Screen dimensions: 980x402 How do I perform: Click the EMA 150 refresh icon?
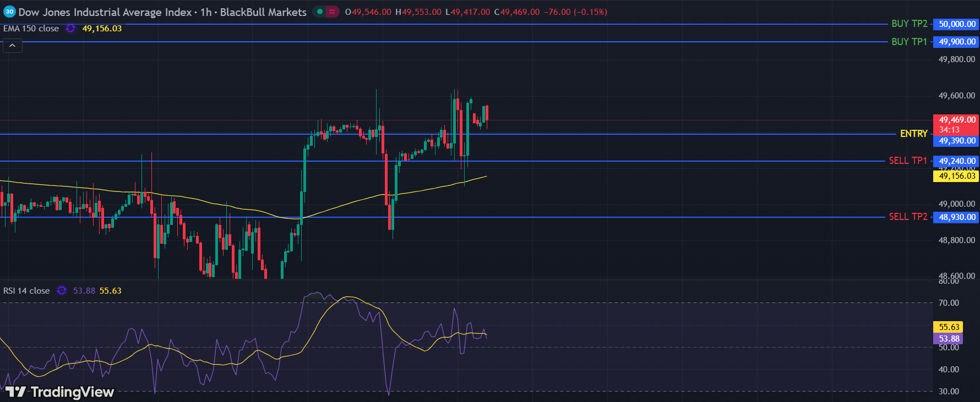pyautogui.click(x=70, y=28)
